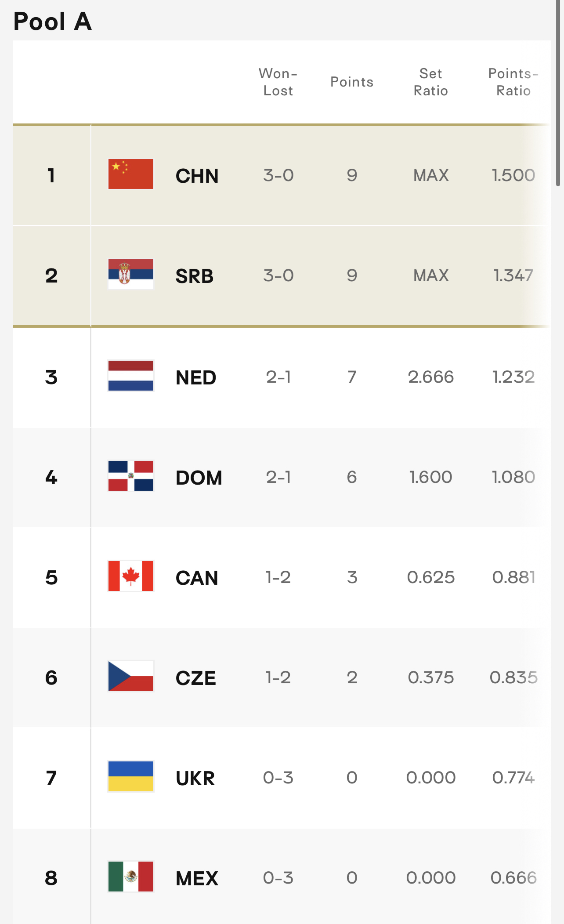The height and width of the screenshot is (924, 564).
Task: Select the MEX team name
Action: 197,879
